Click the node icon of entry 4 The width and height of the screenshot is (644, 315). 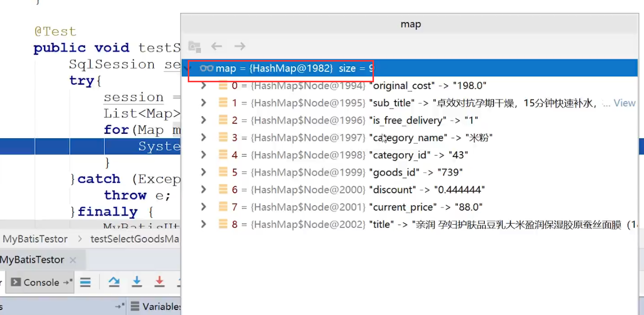(x=223, y=155)
